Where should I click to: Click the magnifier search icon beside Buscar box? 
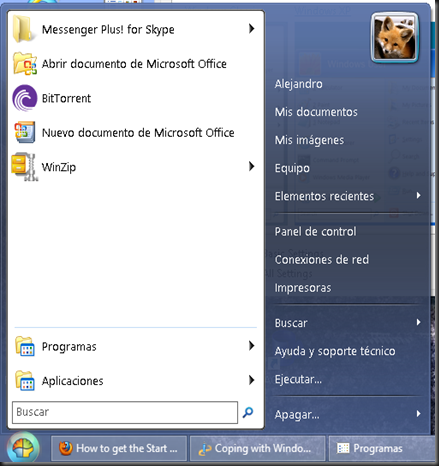point(248,412)
